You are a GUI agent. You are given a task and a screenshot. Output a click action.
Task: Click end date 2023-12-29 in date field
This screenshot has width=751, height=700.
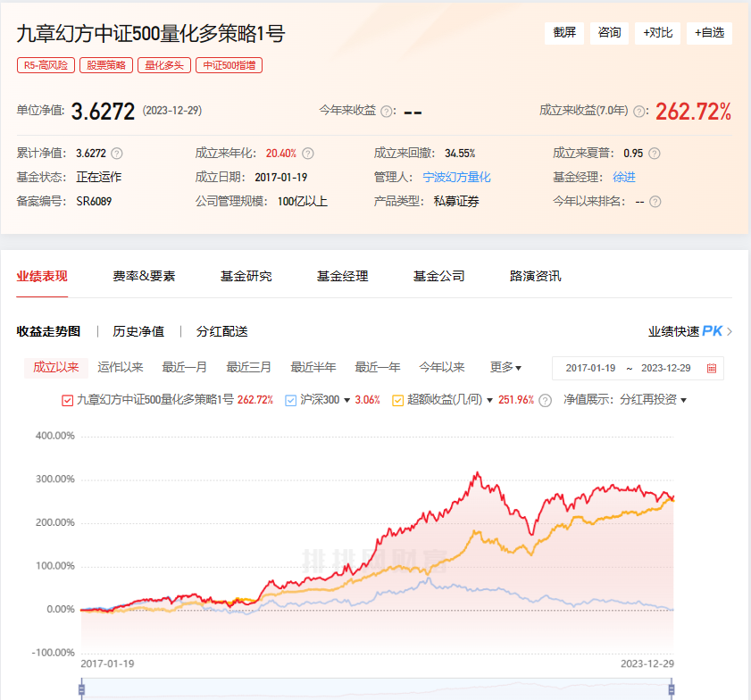pyautogui.click(x=666, y=368)
